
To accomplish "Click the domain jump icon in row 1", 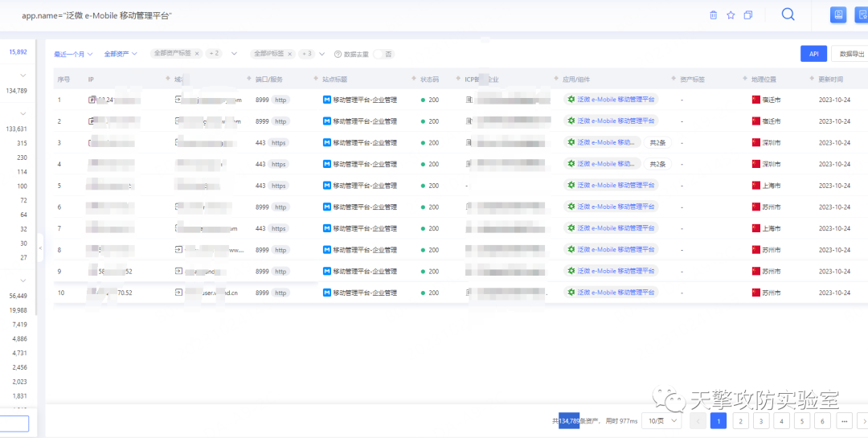I will [x=178, y=100].
